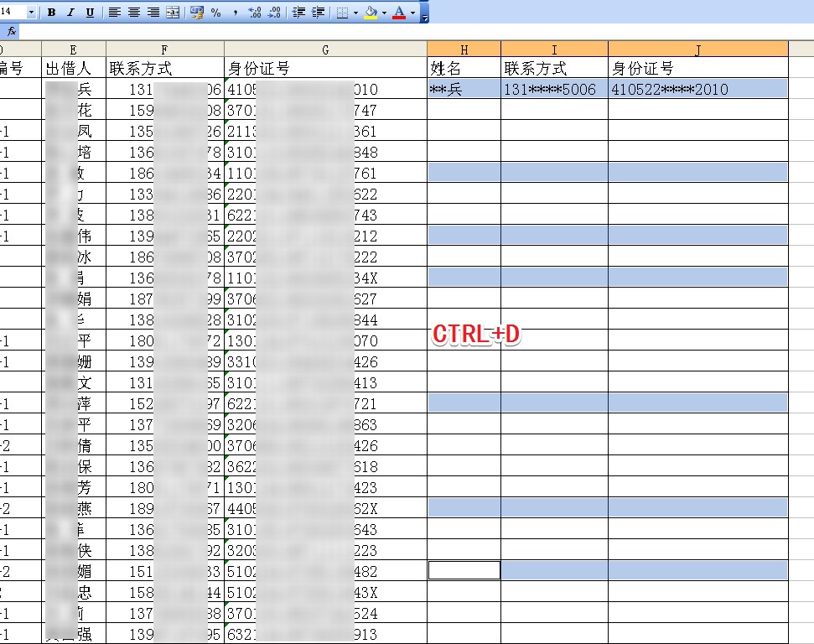Screen dimensions: 814x644
Task: Click name cell ending in '保'
Action: click(73, 466)
